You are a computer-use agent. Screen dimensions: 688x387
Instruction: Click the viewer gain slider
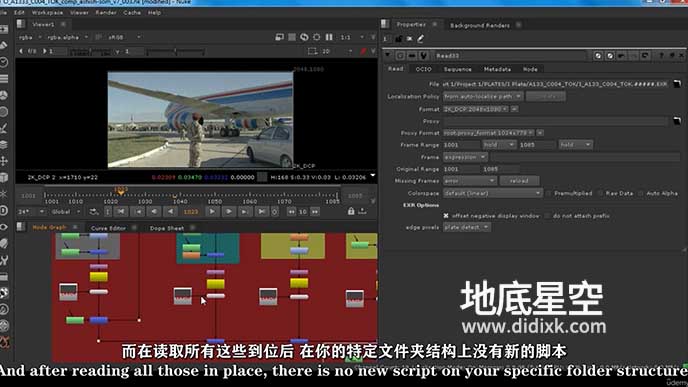90,52
